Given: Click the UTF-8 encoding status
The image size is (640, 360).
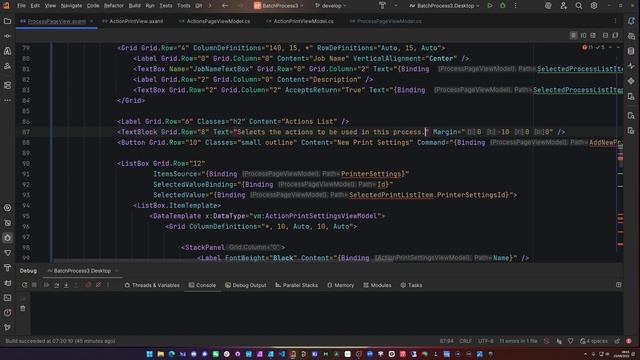Looking at the screenshot, I should point(486,341).
